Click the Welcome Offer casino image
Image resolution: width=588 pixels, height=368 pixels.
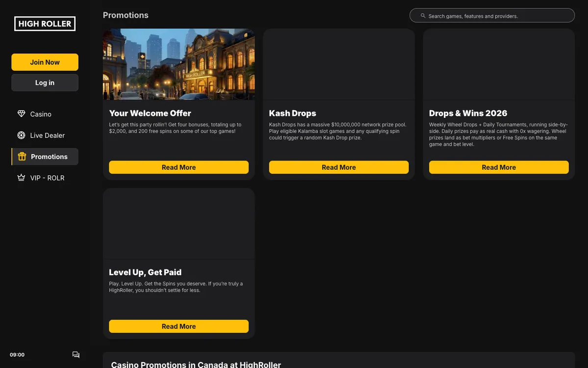coord(179,64)
